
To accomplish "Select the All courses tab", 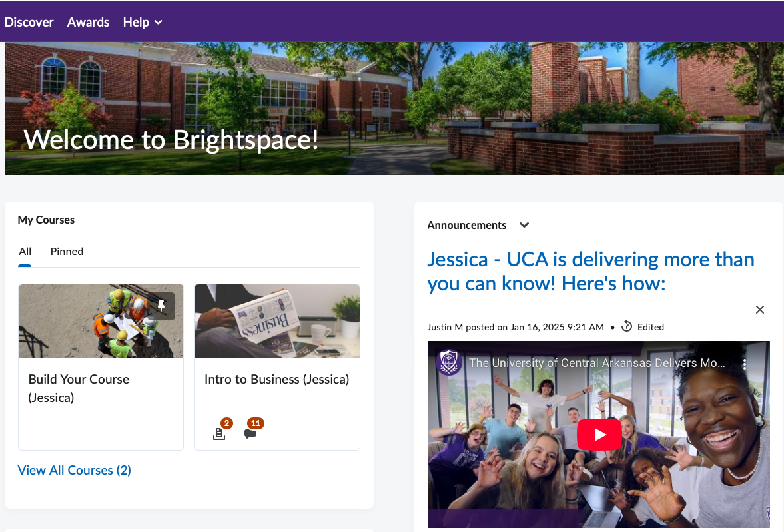I will pos(25,252).
